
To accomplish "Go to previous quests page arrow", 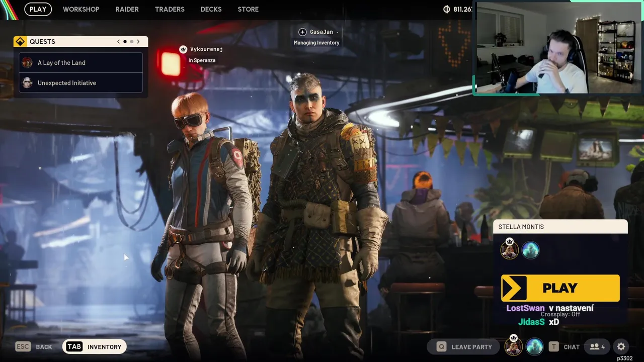I will pos(119,41).
